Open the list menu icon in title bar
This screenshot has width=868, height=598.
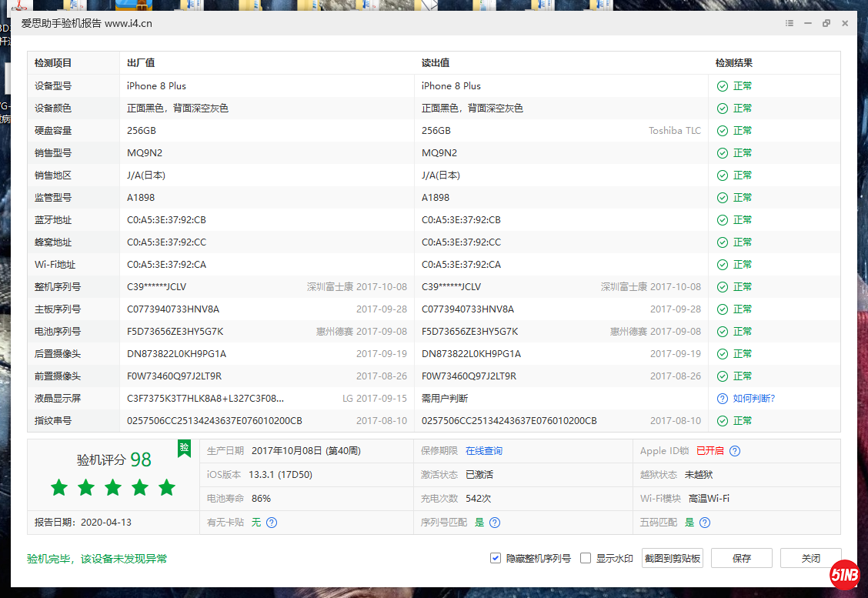(790, 23)
